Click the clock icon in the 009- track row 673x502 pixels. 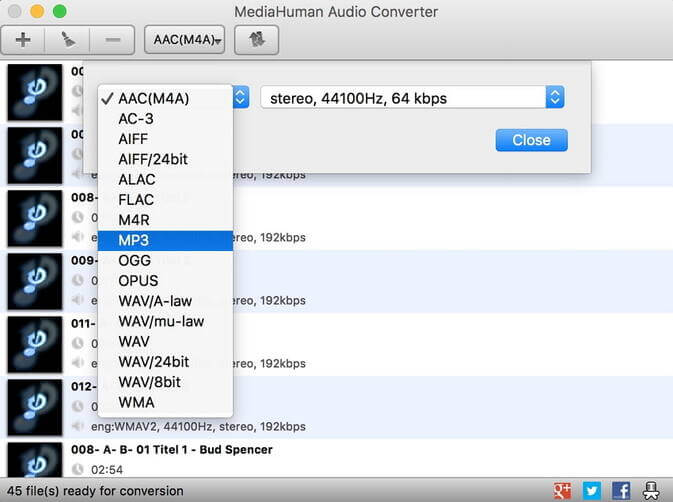(78, 280)
